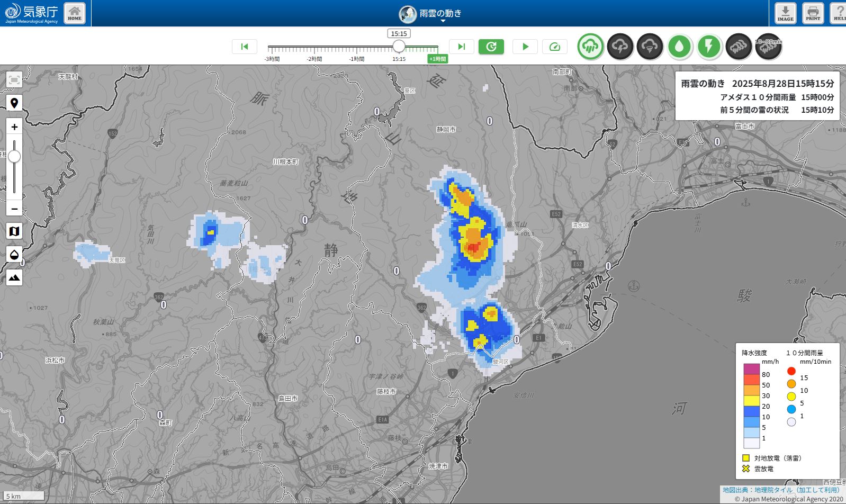Viewport: 846px width, 504px height.
Task: Click the 10 mm/h blue legend swatch
Action: point(752,411)
